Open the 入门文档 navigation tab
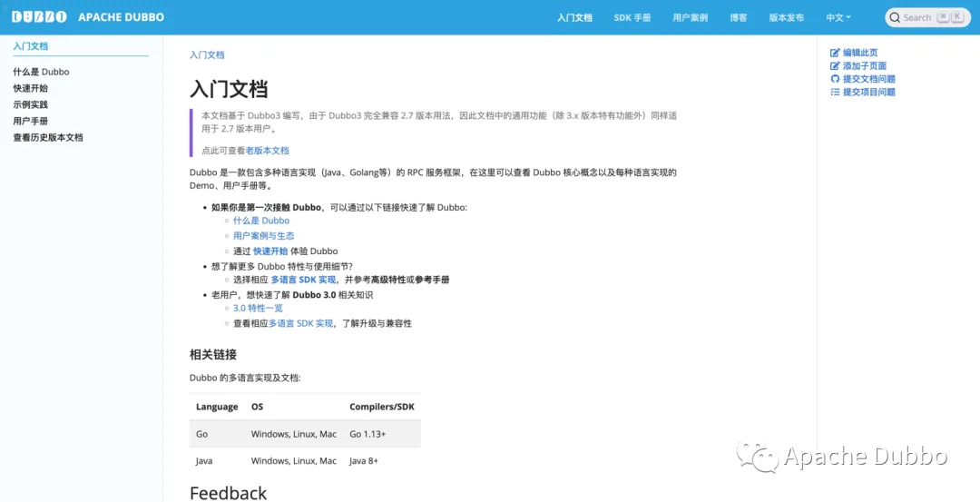 click(x=574, y=17)
